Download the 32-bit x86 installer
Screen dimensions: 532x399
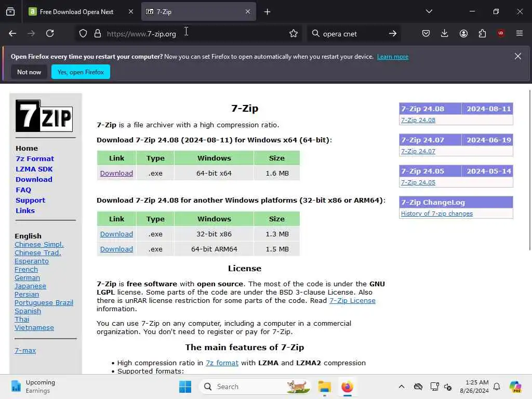pos(116,234)
